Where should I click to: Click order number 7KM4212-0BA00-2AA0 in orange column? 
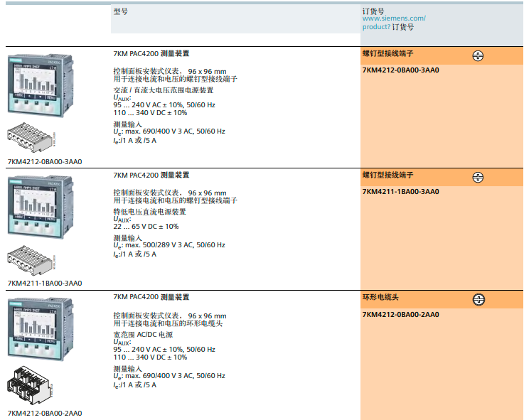(400, 314)
